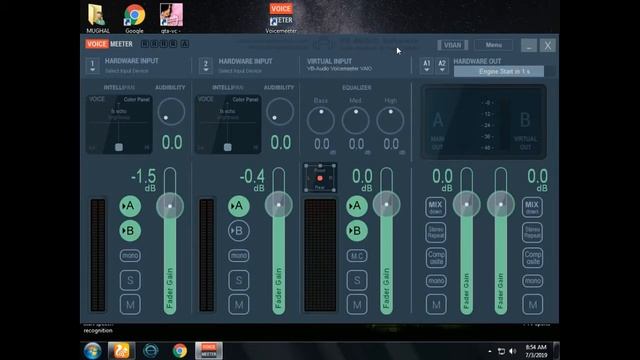640x360 pixels.
Task: Toggle Composite on bus A
Action: click(x=436, y=258)
